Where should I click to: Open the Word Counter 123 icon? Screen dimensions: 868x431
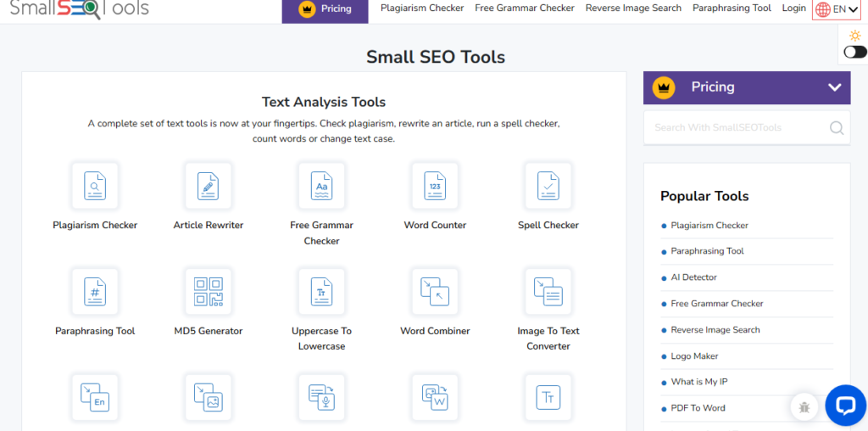(x=435, y=186)
